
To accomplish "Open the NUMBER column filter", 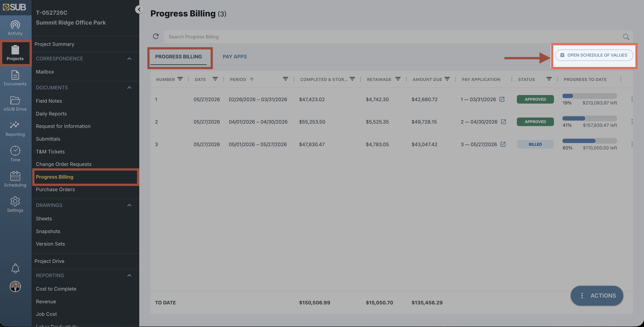I will [x=180, y=79].
